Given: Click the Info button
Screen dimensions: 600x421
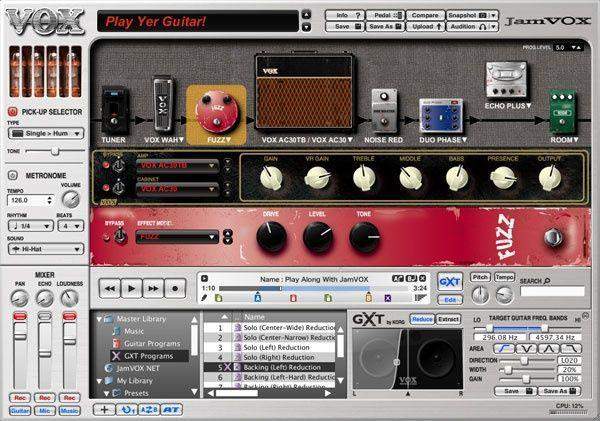Looking at the screenshot, I should [344, 15].
